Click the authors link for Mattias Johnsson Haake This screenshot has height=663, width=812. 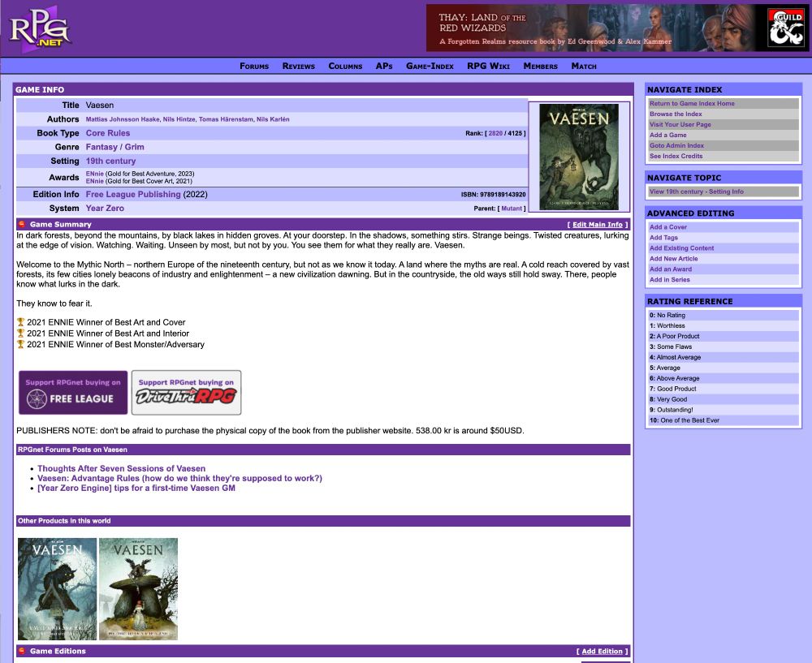(123, 119)
